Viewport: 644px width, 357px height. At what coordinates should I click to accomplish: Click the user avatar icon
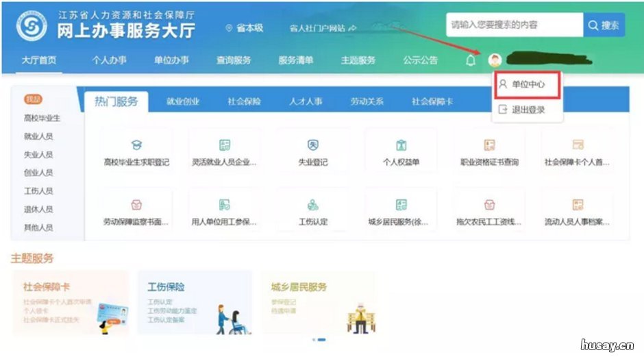[x=495, y=60]
